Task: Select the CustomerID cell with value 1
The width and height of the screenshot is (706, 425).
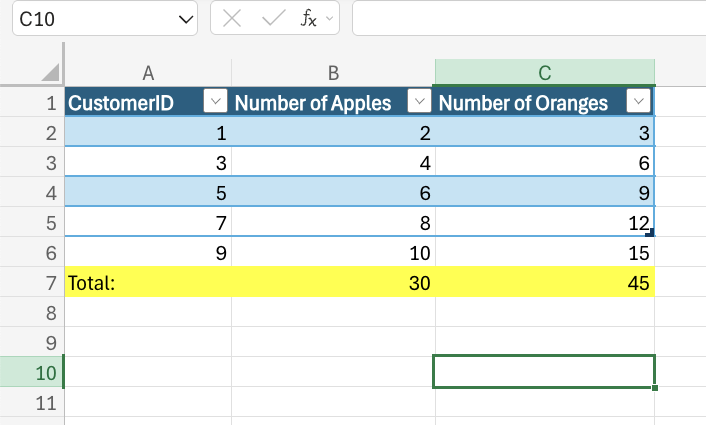Action: coord(148,132)
